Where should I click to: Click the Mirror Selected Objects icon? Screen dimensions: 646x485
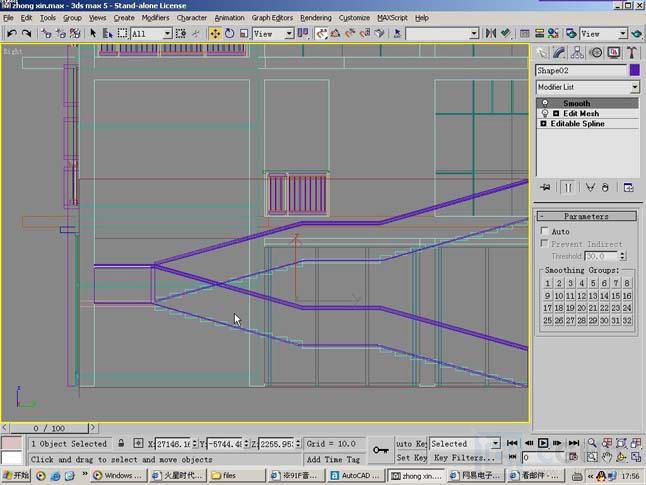(x=490, y=33)
